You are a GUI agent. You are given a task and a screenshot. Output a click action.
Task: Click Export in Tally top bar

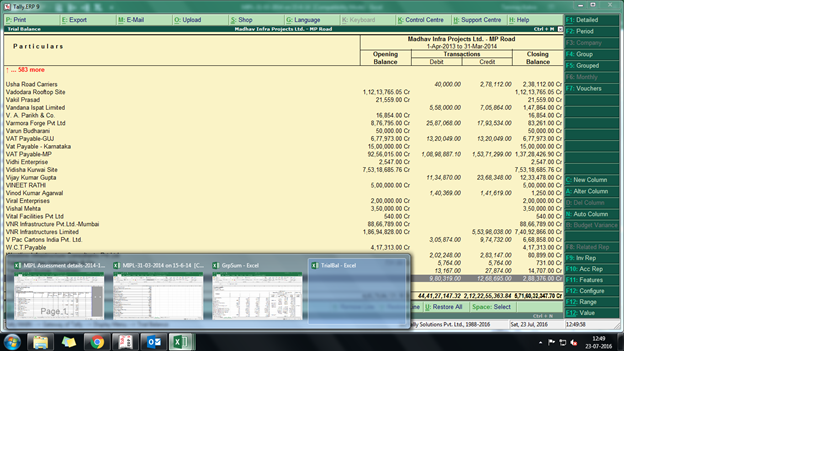[88, 20]
